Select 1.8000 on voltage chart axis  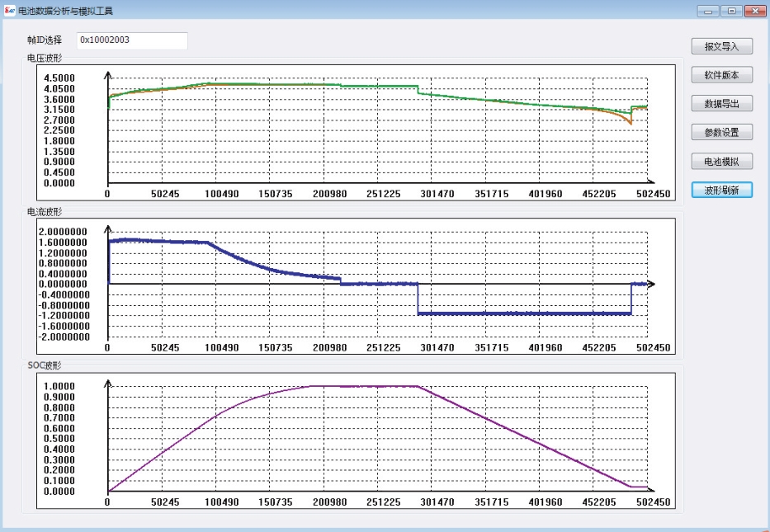[x=59, y=141]
